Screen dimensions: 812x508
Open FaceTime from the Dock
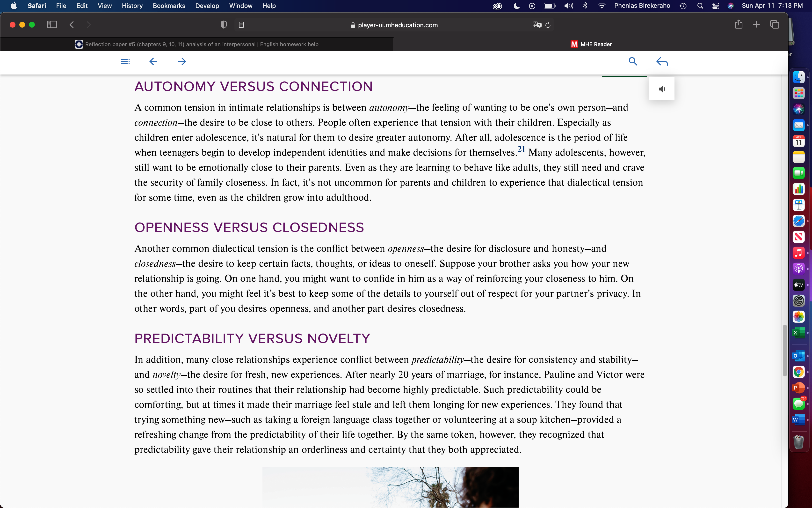798,173
